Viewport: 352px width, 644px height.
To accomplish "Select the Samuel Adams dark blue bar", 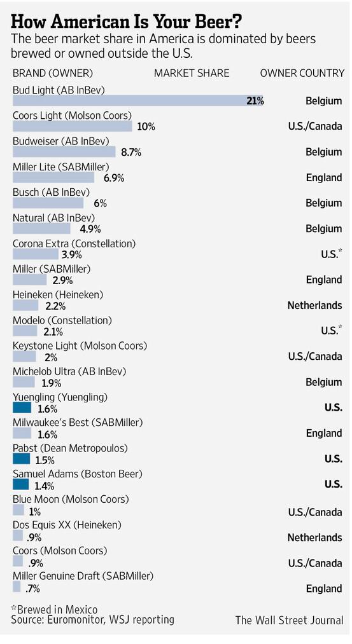I will [x=20, y=484].
